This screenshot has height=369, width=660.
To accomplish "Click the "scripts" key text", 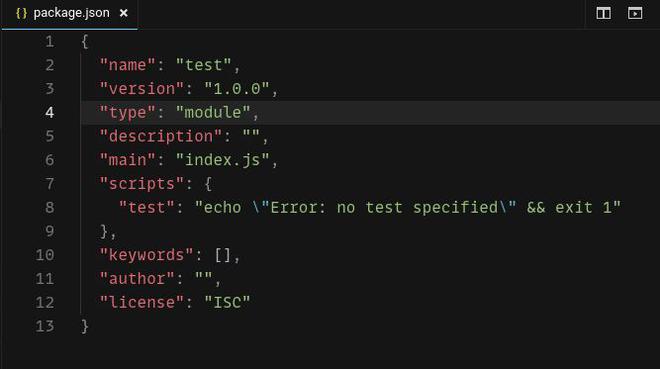I will (x=142, y=183).
